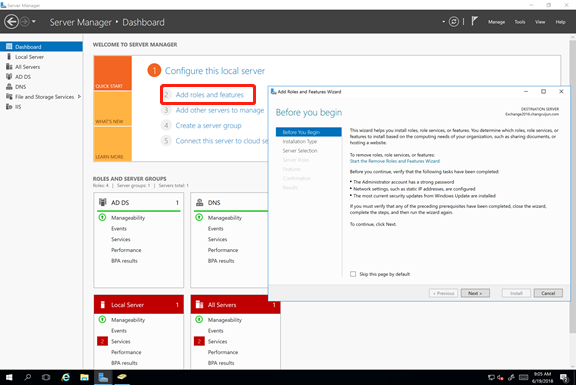The height and width of the screenshot is (386, 577).
Task: Open the Tools menu
Action: (x=520, y=22)
